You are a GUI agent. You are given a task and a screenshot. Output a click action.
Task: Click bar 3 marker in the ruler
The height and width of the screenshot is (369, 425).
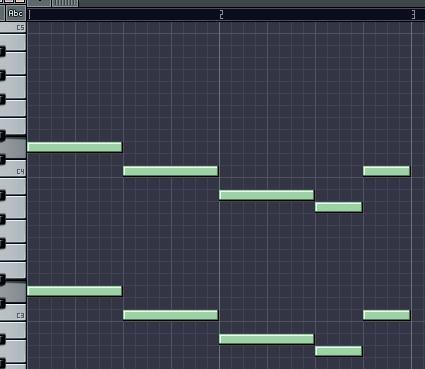413,15
